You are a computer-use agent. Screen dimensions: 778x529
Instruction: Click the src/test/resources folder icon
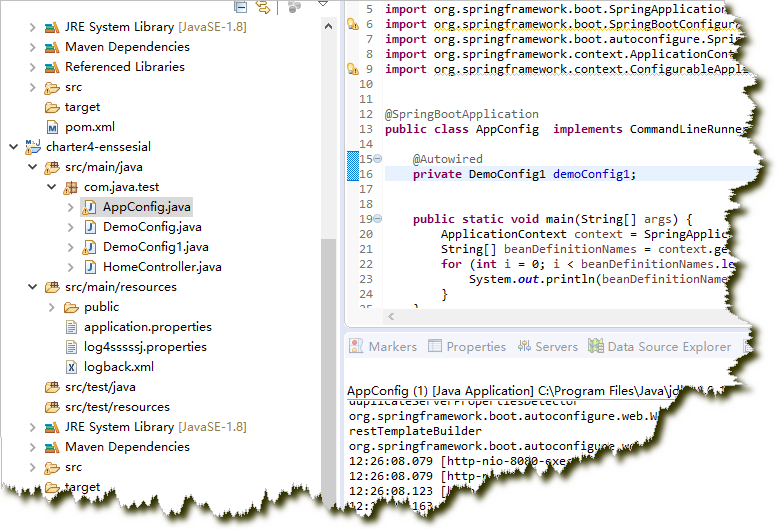52,407
